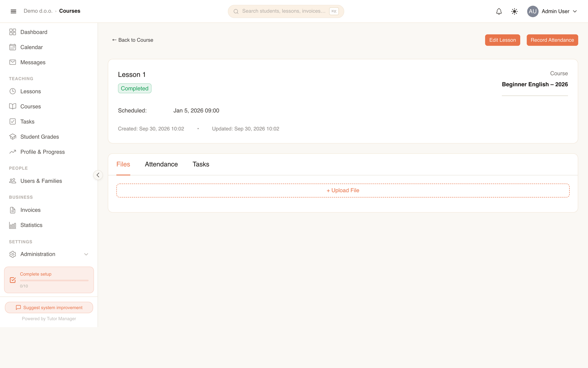Image resolution: width=588 pixels, height=368 pixels.
Task: Click the Complete setup progress bar
Action: click(54, 281)
